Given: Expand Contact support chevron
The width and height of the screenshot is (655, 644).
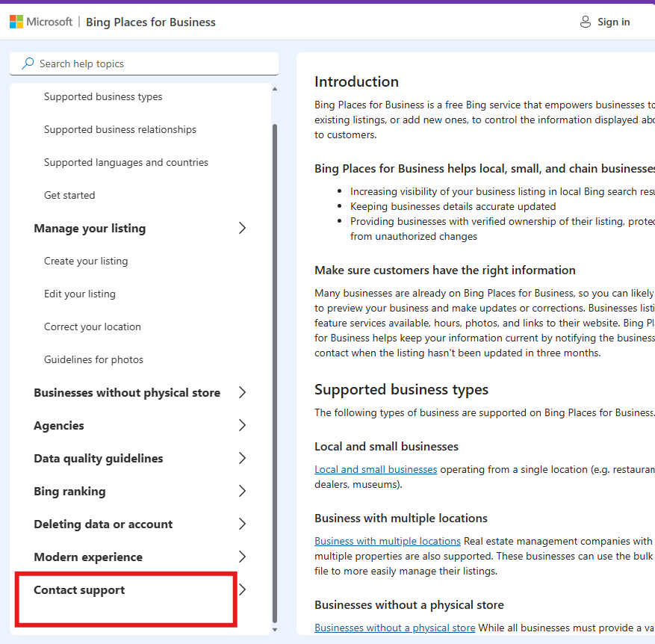Looking at the screenshot, I should point(243,589).
